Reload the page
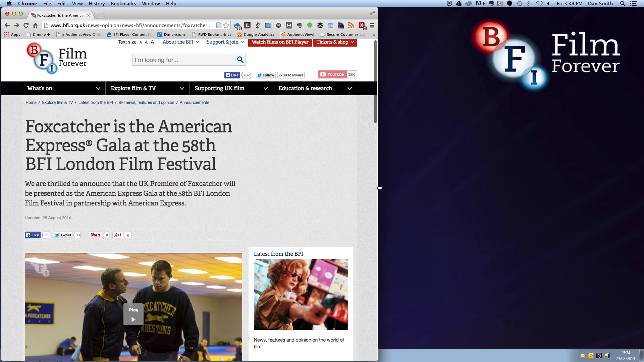This screenshot has height=362, width=644. coord(26,25)
